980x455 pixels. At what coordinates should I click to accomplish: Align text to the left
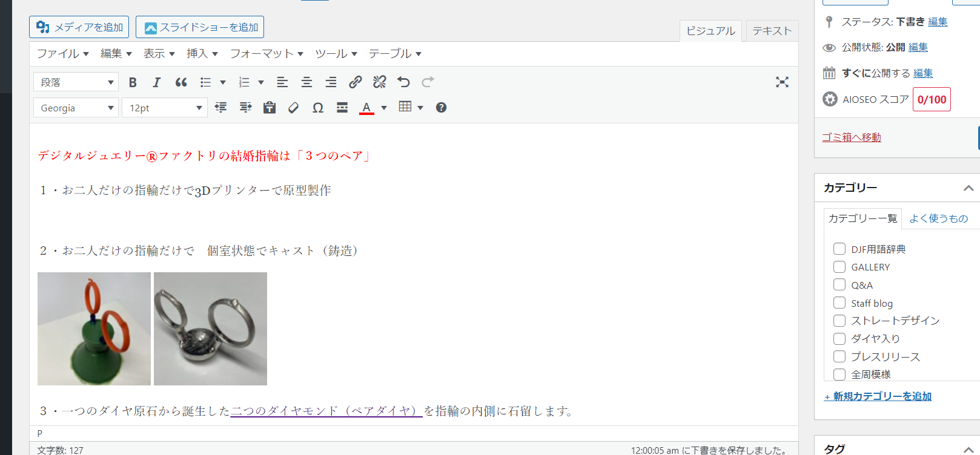click(282, 82)
